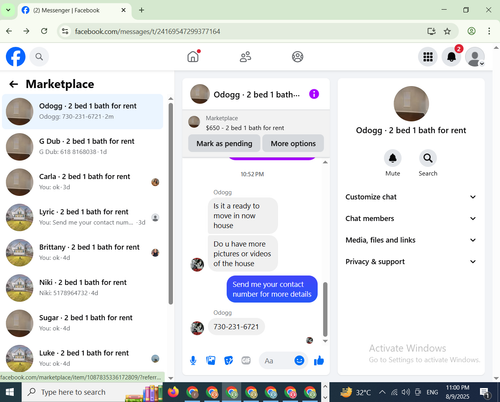
Task: Open site information icon in address bar
Action: pyautogui.click(x=65, y=31)
